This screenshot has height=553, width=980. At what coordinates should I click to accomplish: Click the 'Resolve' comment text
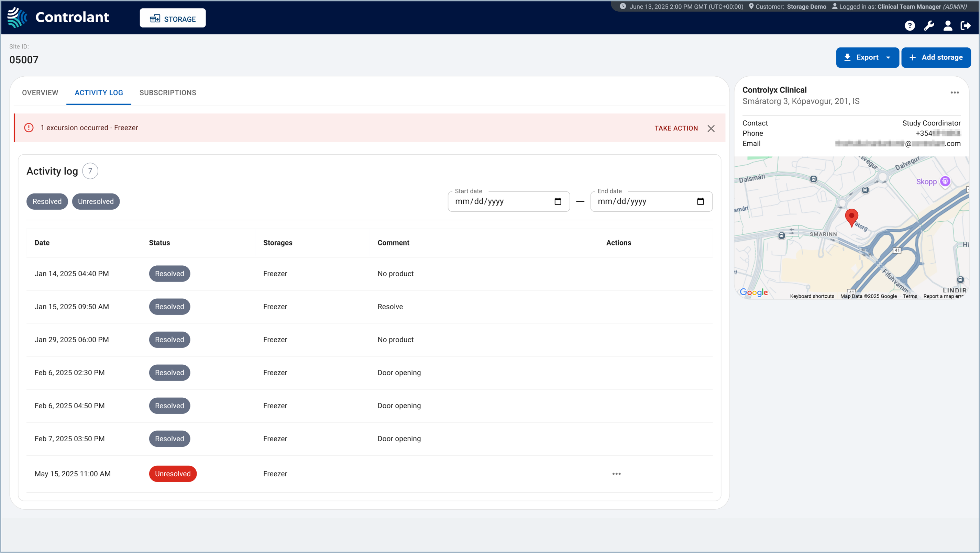(390, 307)
